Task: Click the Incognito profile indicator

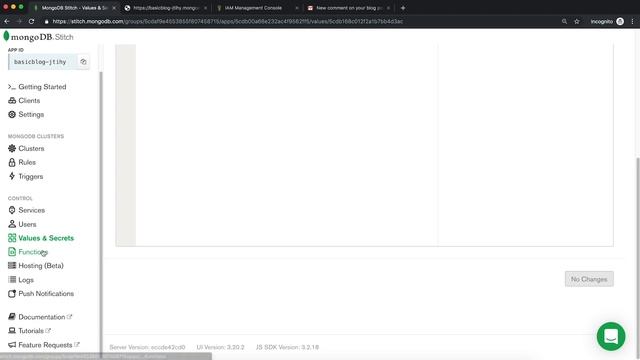Action: click(607, 21)
